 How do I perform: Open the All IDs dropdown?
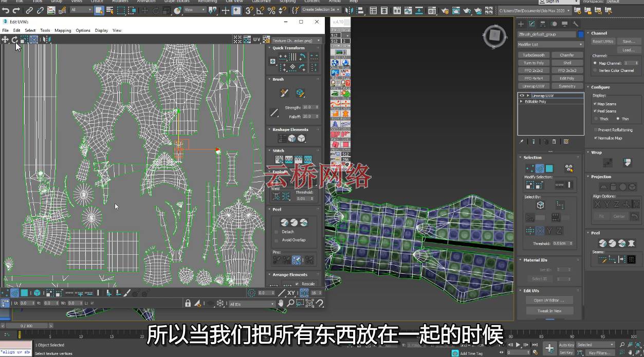pos(252,304)
